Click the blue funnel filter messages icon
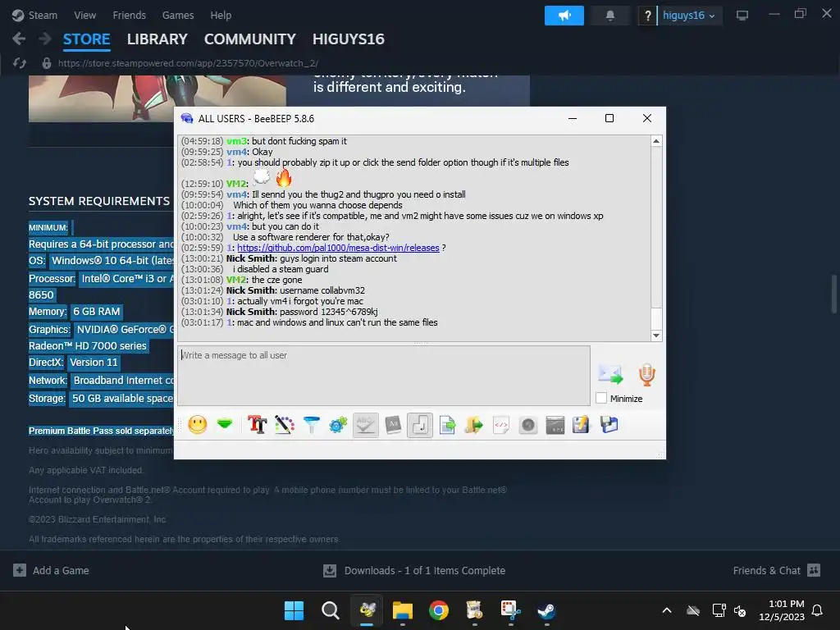 pyautogui.click(x=311, y=425)
